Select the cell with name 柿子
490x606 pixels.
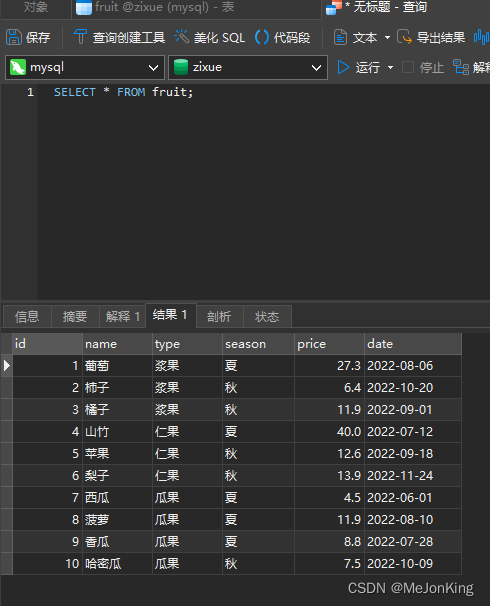[x=117, y=388]
